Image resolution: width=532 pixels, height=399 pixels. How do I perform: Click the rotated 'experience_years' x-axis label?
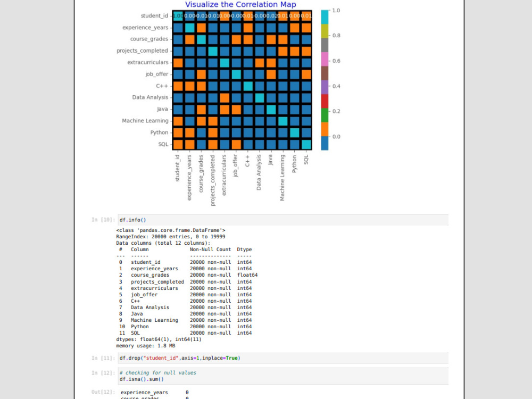coord(189,178)
